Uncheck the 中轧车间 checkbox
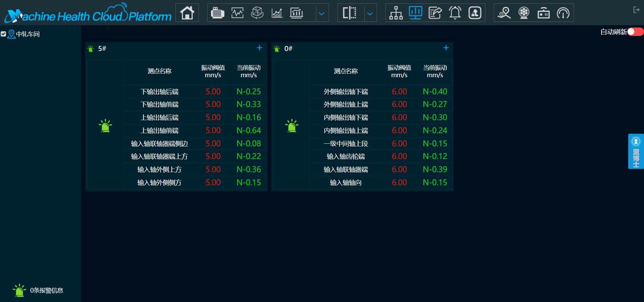This screenshot has height=302, width=644. [x=3, y=34]
